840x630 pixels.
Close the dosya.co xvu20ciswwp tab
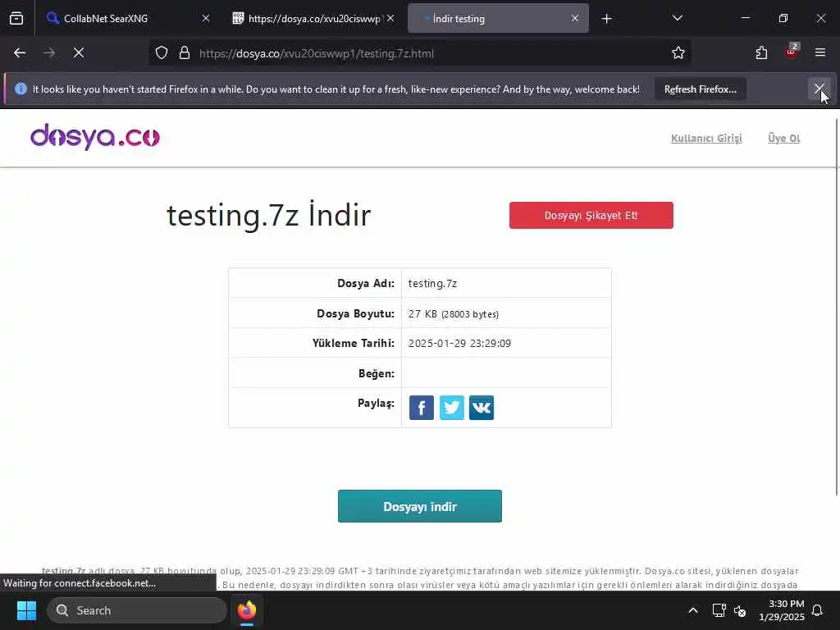[390, 18]
